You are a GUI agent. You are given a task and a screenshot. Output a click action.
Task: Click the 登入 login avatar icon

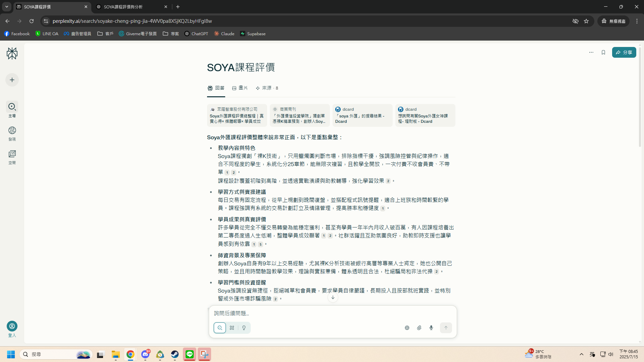(x=12, y=326)
